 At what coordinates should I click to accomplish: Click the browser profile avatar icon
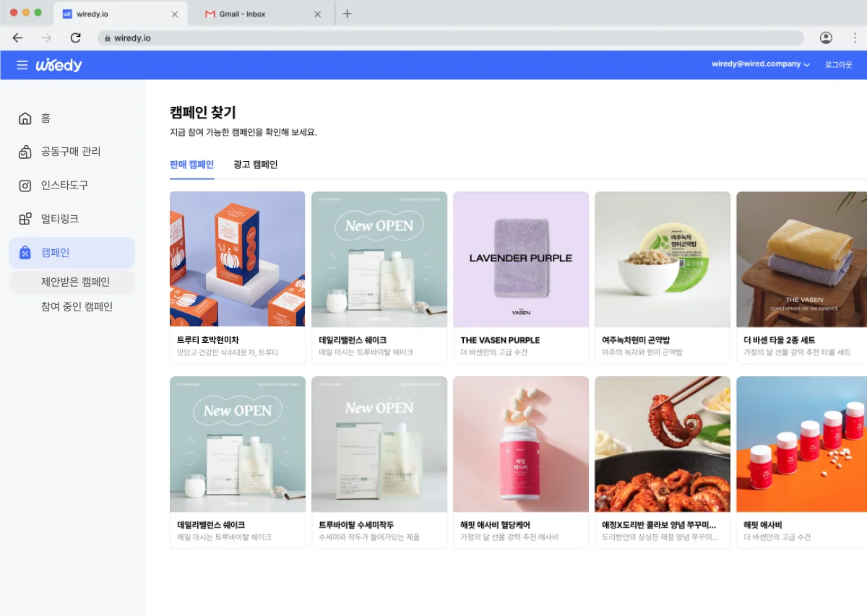[x=826, y=38]
